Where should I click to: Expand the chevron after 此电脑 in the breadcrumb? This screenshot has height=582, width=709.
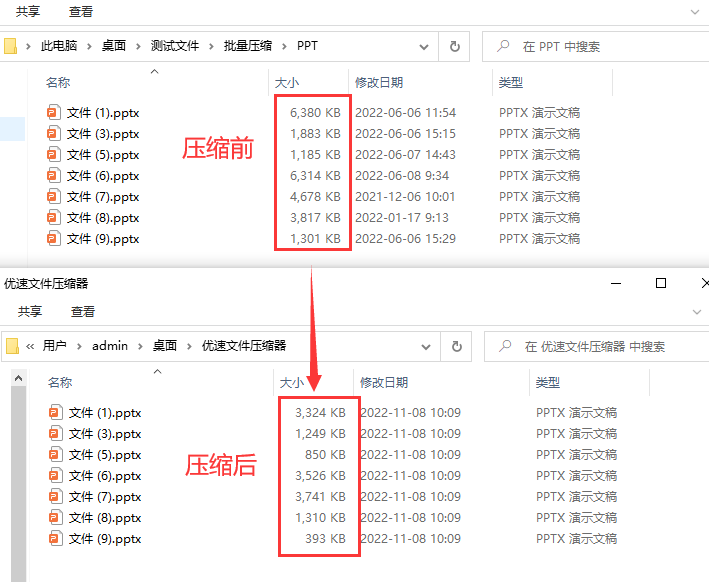(x=90, y=46)
